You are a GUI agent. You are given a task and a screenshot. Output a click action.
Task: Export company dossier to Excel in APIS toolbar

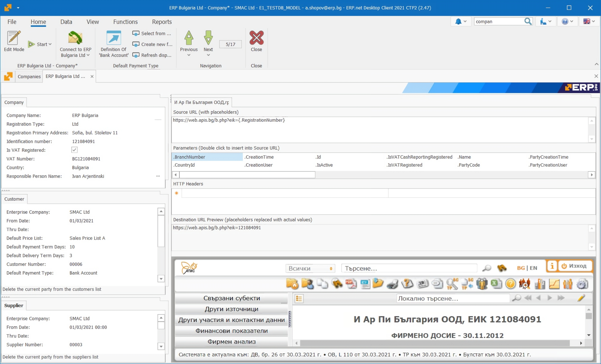pos(496,284)
